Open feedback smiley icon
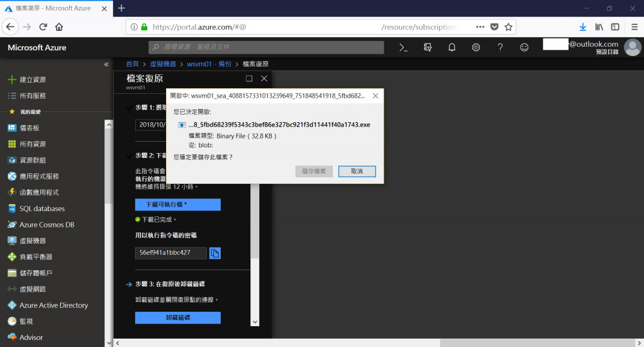The image size is (644, 347). point(524,48)
